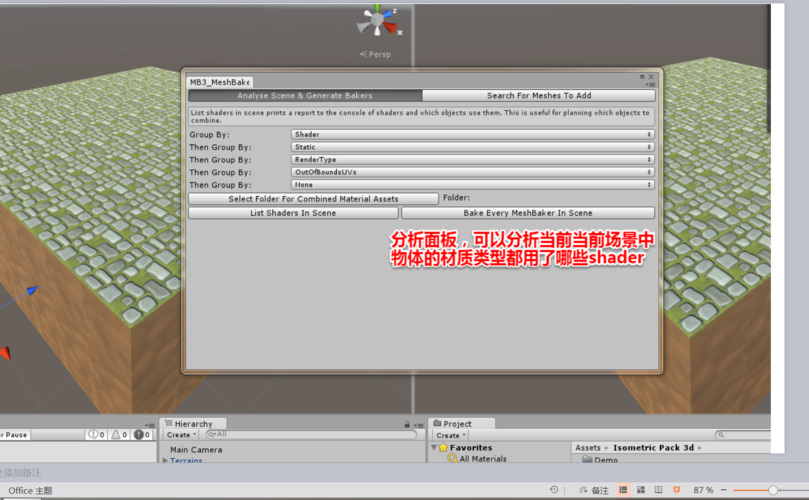
Task: Click Bake Every MeshBaker In Scene button
Action: pos(528,213)
